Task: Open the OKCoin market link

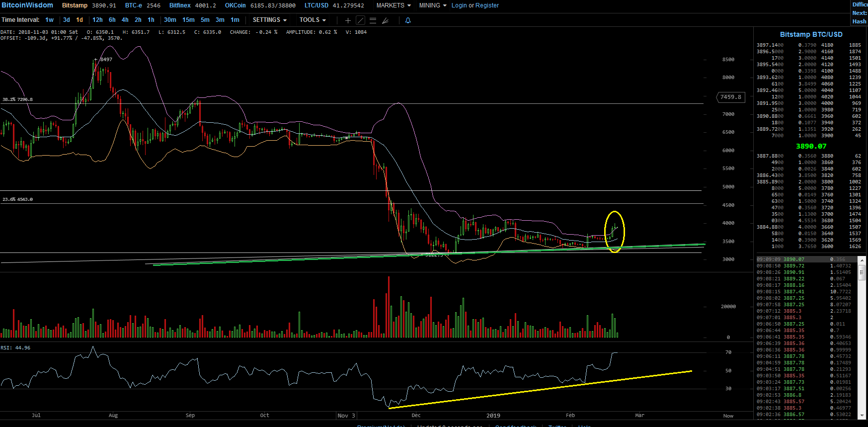Action: tap(235, 5)
